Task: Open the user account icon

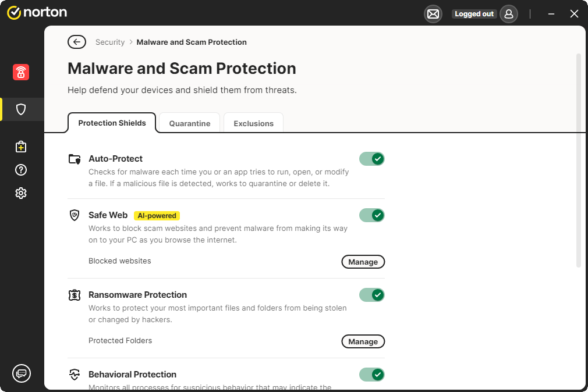Action: (x=509, y=14)
